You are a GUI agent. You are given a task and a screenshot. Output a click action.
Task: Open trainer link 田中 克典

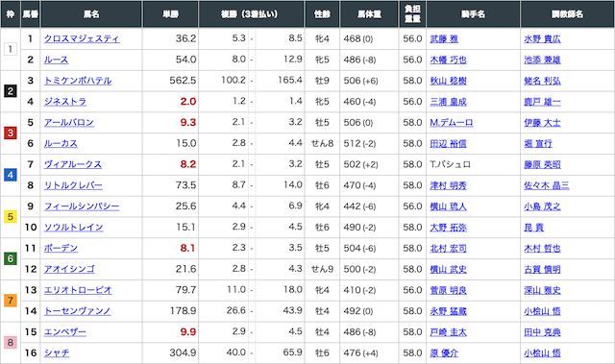coord(542,332)
